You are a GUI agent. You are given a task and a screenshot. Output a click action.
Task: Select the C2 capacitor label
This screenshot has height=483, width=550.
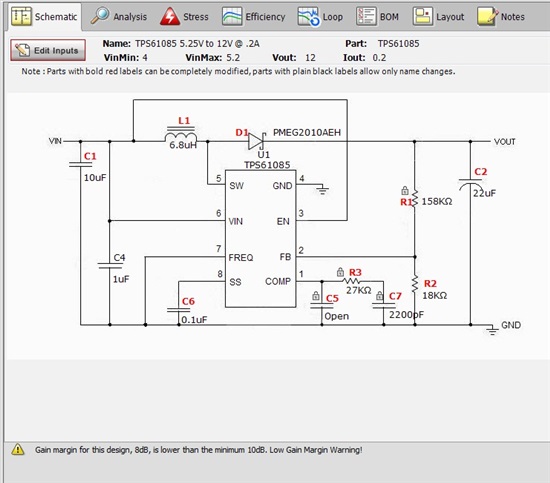[481, 172]
